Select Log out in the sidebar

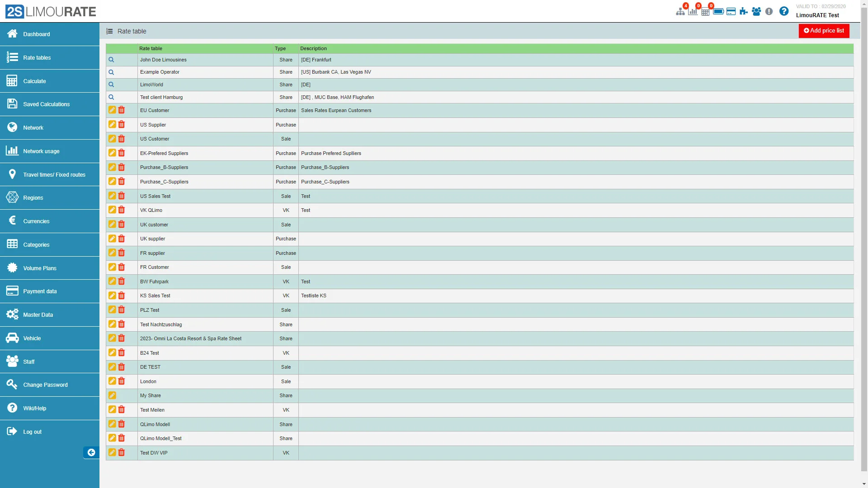coord(32,432)
